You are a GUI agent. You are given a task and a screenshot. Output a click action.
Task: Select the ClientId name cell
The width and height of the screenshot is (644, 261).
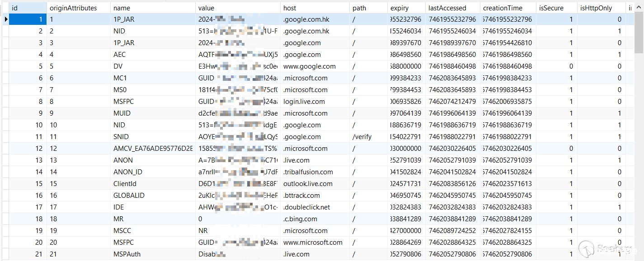pyautogui.click(x=153, y=184)
